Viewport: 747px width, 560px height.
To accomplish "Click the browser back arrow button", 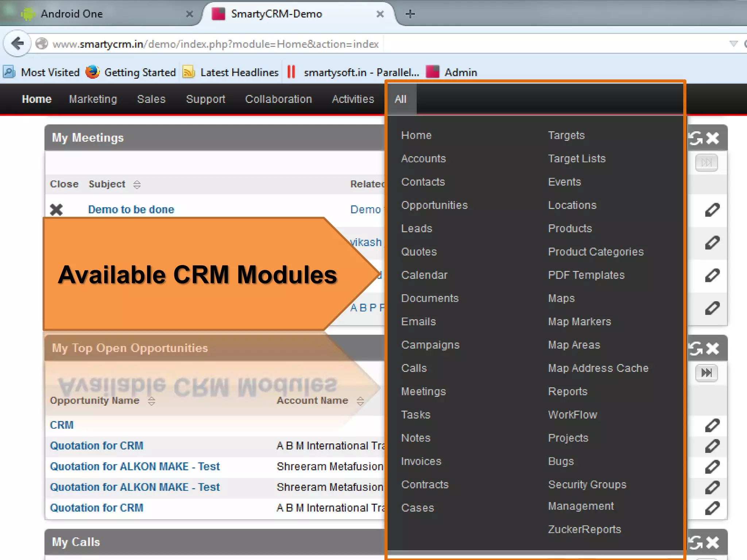I will (17, 44).
